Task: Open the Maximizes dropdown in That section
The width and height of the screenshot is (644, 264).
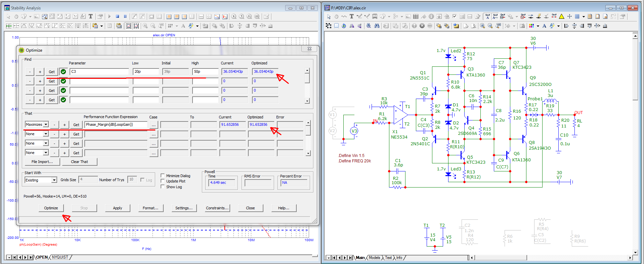Action: (46, 124)
